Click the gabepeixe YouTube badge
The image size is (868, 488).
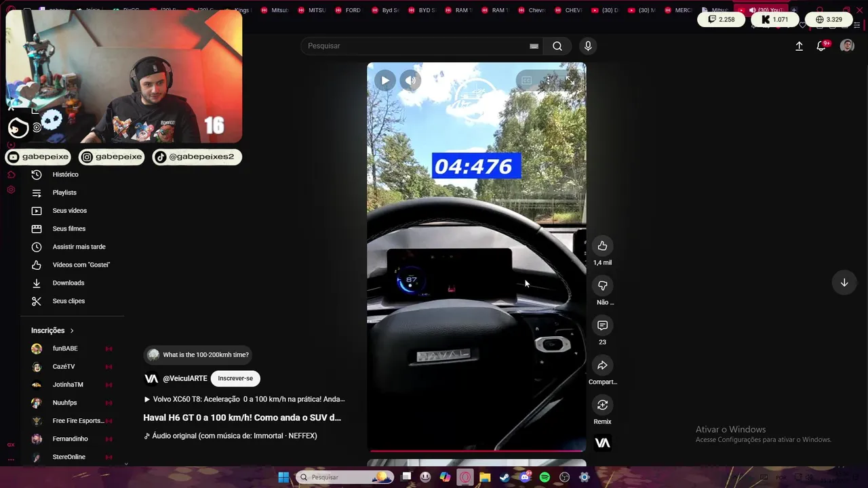39,157
